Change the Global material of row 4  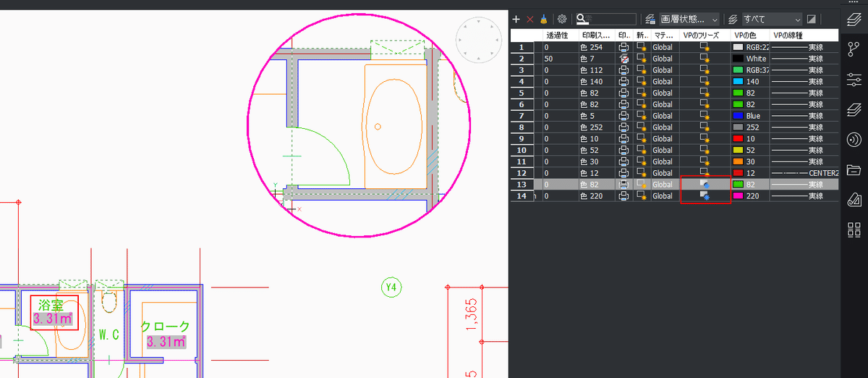coord(663,82)
